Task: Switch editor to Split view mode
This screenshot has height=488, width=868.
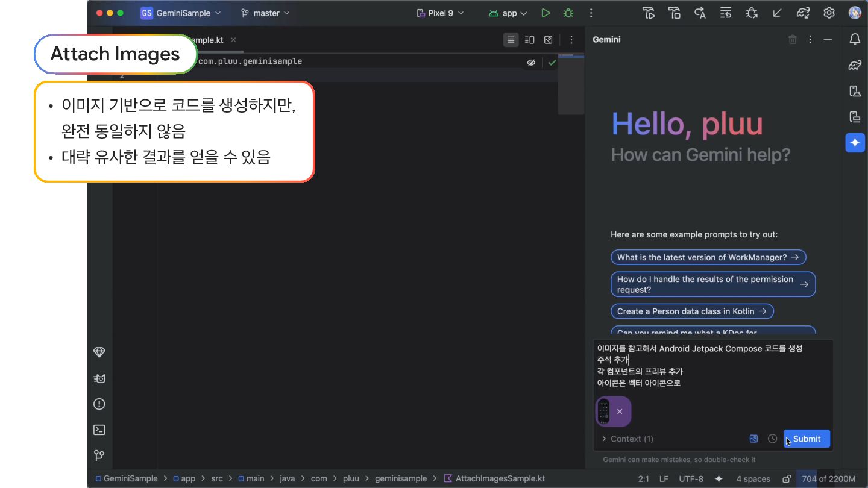Action: 529,40
